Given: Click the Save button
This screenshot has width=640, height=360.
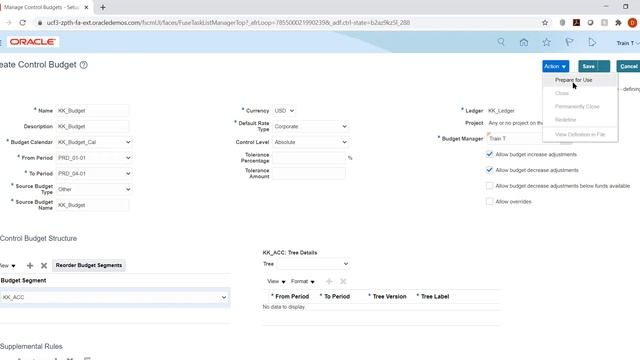Looking at the screenshot, I should pos(589,66).
